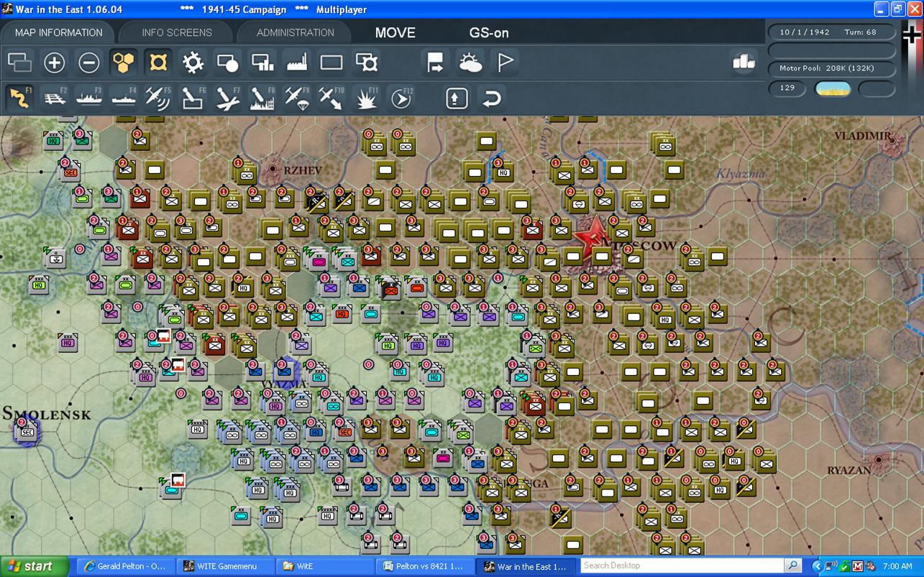The width and height of the screenshot is (924, 577).
Task: Select rail movement mode (F2)
Action: (x=55, y=98)
